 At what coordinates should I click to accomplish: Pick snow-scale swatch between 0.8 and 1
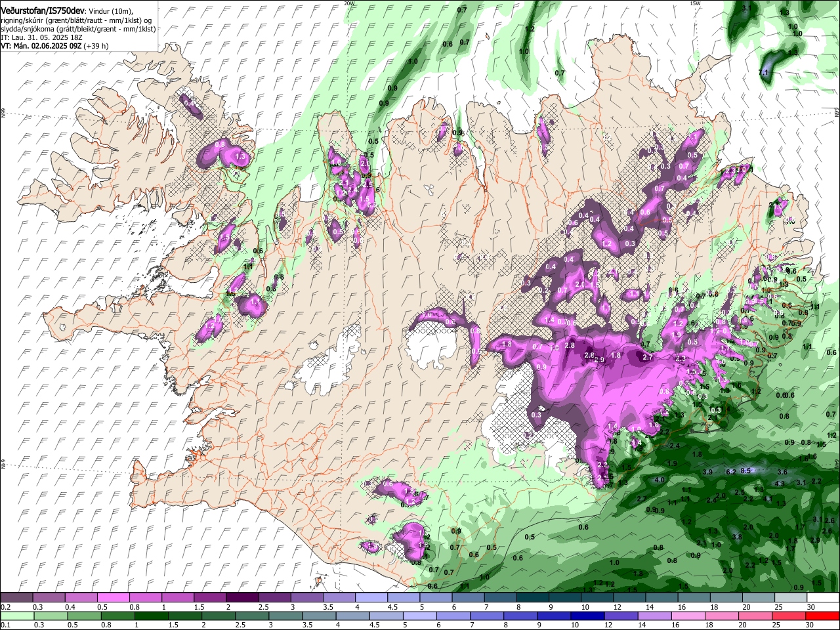pyautogui.click(x=145, y=598)
